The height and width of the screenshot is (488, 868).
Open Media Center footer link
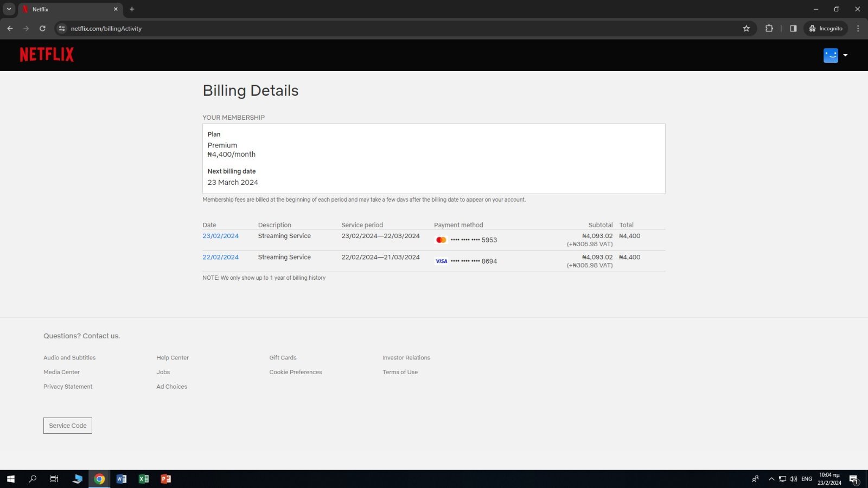point(61,372)
